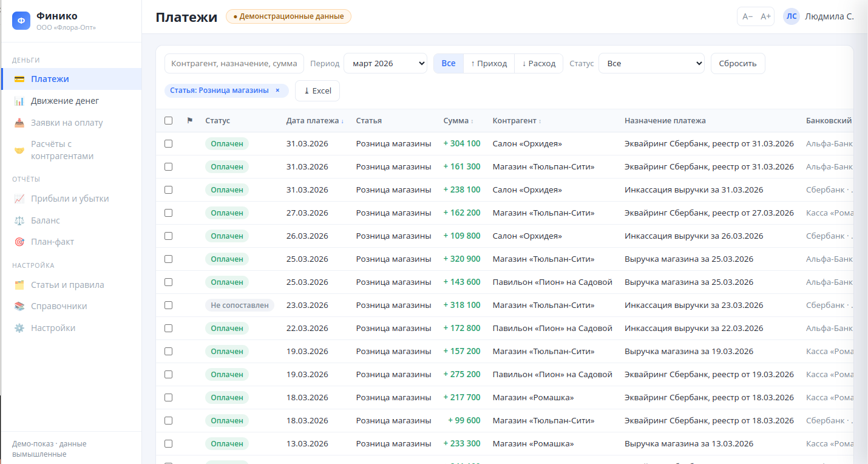Click the gear icon beside Настройки
The image size is (868, 464).
[x=19, y=328]
